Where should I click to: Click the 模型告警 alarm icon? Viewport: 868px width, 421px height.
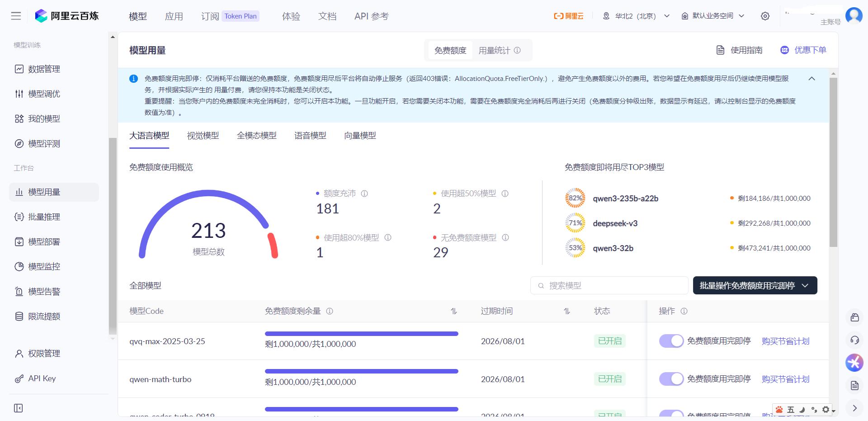click(x=19, y=292)
